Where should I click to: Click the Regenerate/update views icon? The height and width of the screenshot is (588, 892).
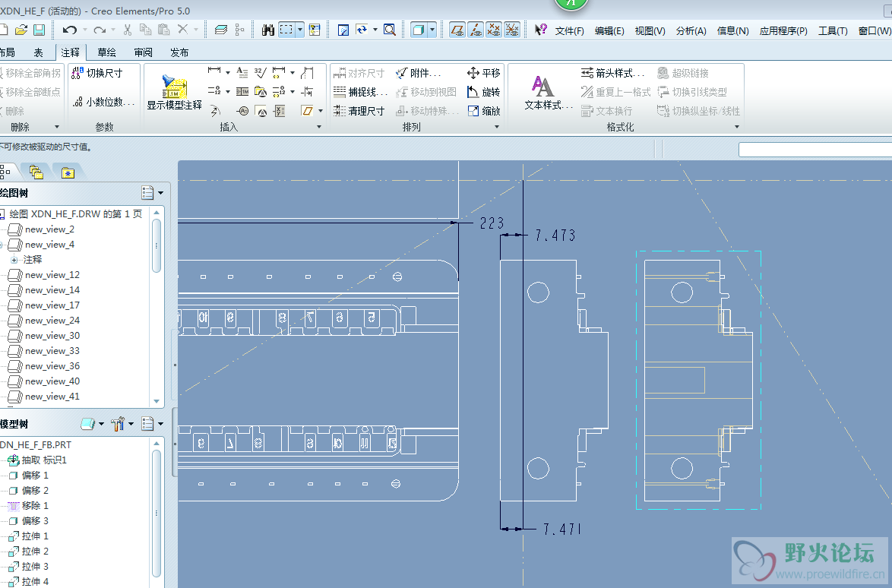362,30
